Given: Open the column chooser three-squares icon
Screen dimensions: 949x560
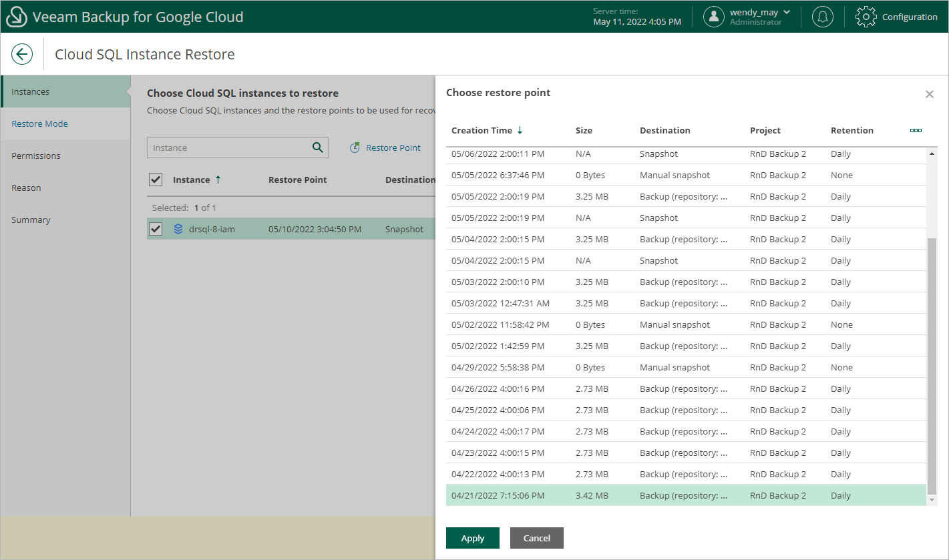Looking at the screenshot, I should click(x=916, y=130).
